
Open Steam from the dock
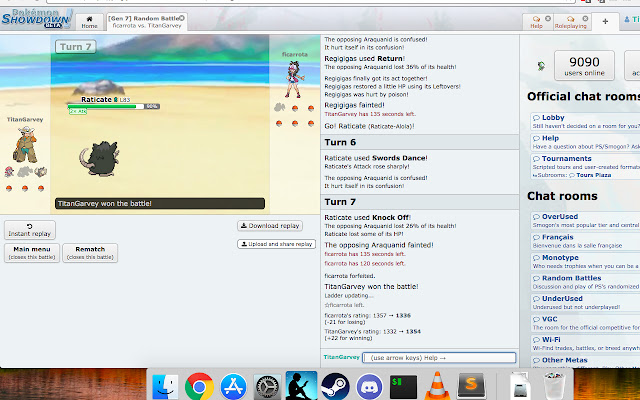[x=335, y=386]
